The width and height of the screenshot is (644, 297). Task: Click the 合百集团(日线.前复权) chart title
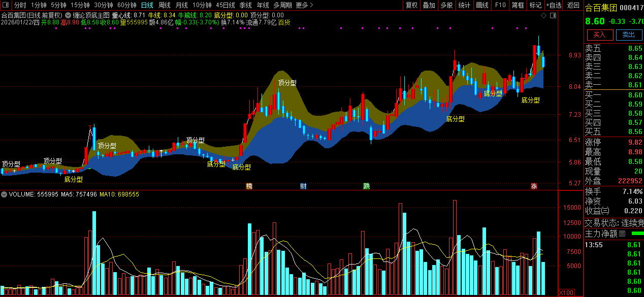click(32, 15)
